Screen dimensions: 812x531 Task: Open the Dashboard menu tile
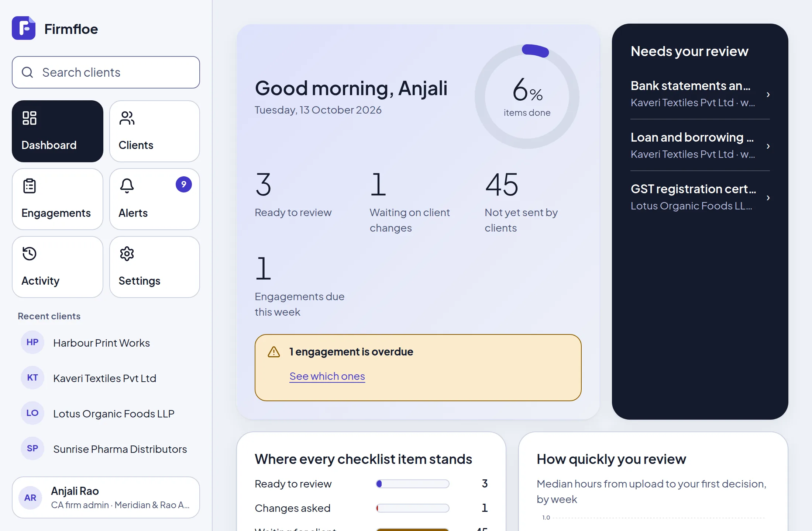pyautogui.click(x=58, y=131)
